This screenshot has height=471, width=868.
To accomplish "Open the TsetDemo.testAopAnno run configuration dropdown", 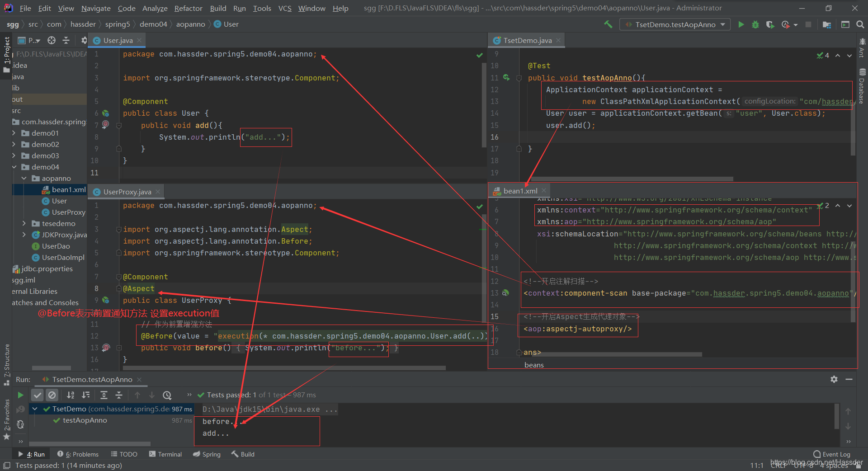I will coord(675,24).
